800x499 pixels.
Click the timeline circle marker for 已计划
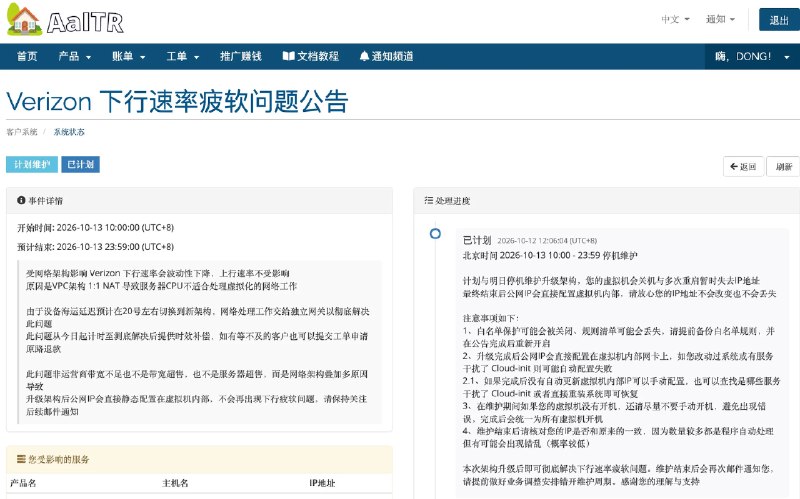(x=435, y=234)
